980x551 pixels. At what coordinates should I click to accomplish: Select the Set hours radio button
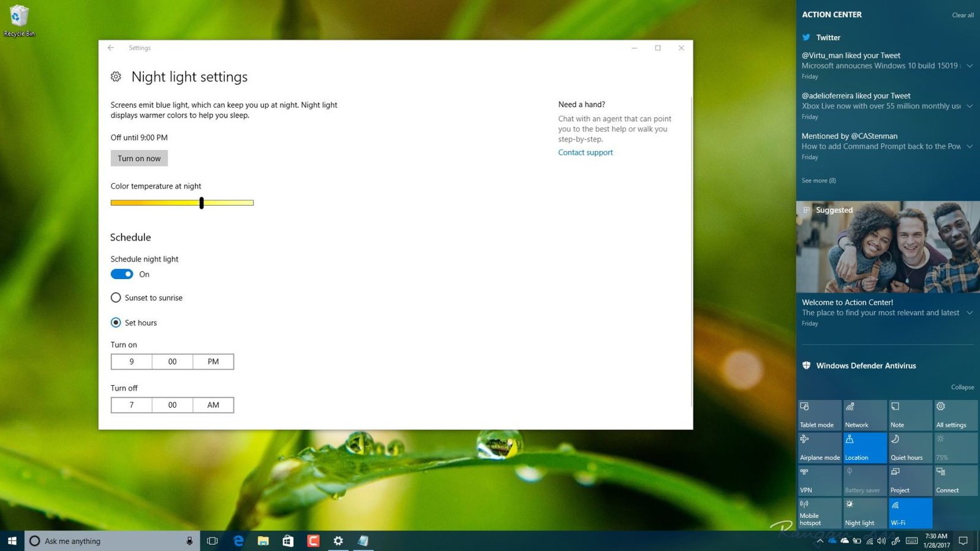[116, 323]
